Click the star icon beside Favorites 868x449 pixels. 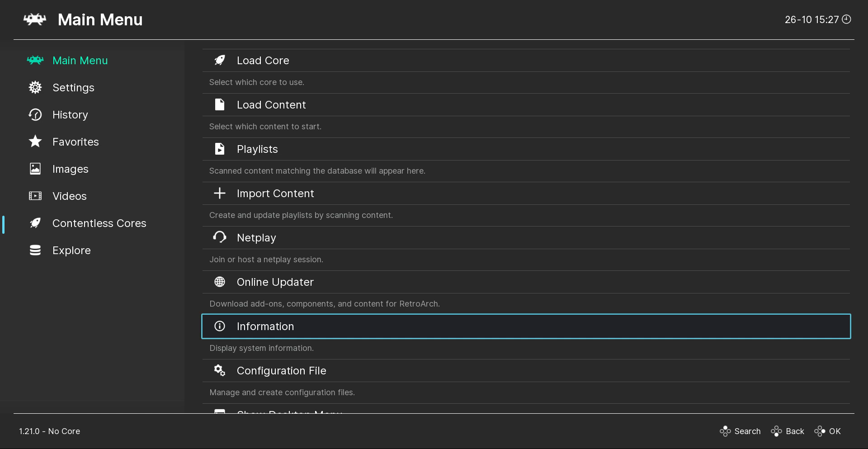tap(35, 142)
